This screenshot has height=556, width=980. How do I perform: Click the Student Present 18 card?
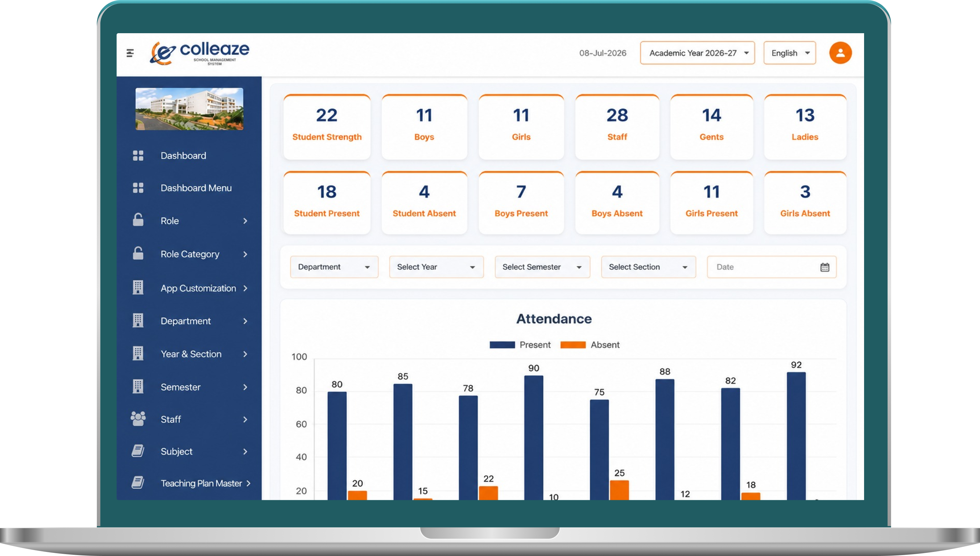(x=327, y=203)
